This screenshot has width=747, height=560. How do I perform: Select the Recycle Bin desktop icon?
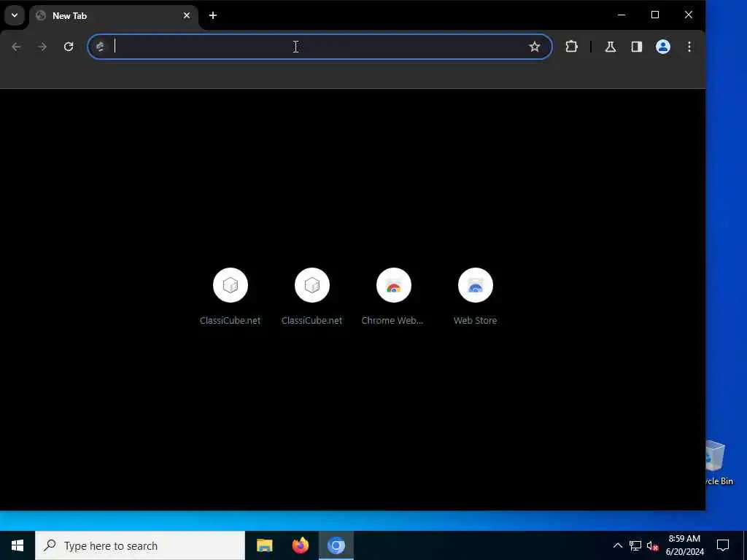click(719, 462)
